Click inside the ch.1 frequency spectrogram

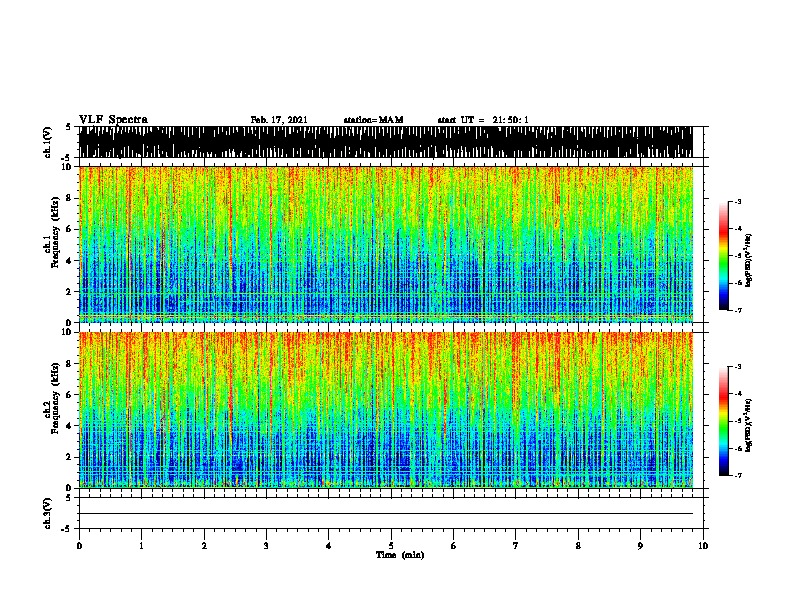point(386,244)
